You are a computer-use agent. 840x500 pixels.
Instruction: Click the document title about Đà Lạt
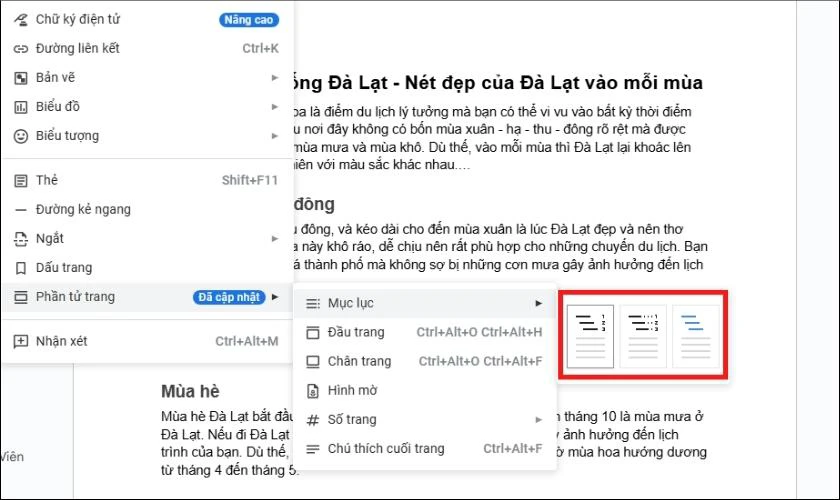[x=498, y=83]
